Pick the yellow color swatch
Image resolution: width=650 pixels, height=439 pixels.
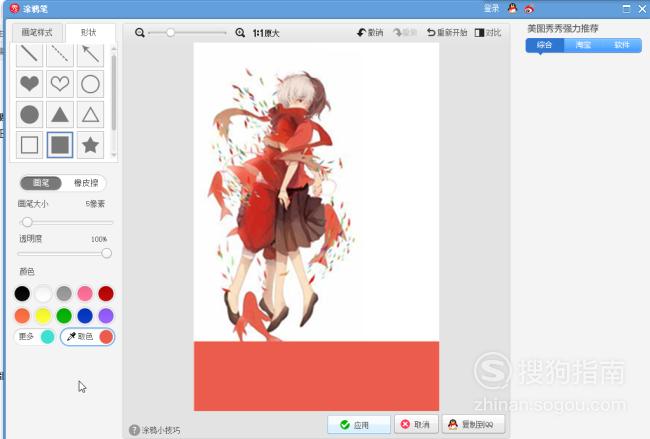pyautogui.click(x=43, y=315)
